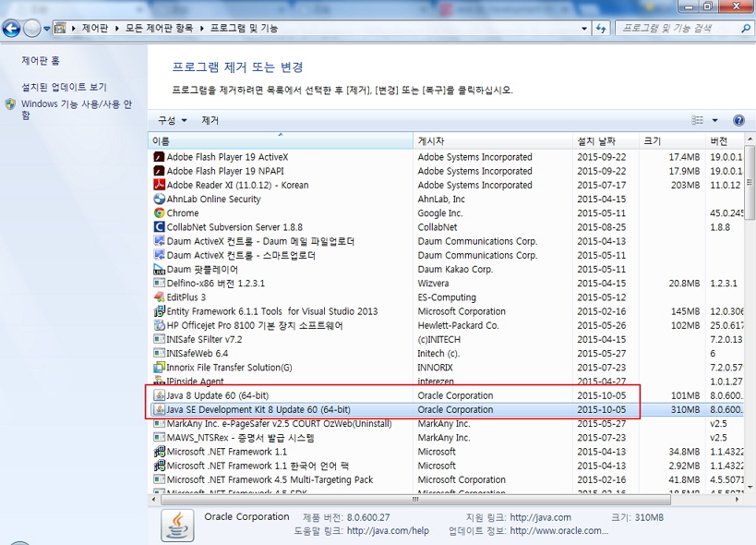
Task: Select EditPlus 3 icon
Action: [159, 297]
